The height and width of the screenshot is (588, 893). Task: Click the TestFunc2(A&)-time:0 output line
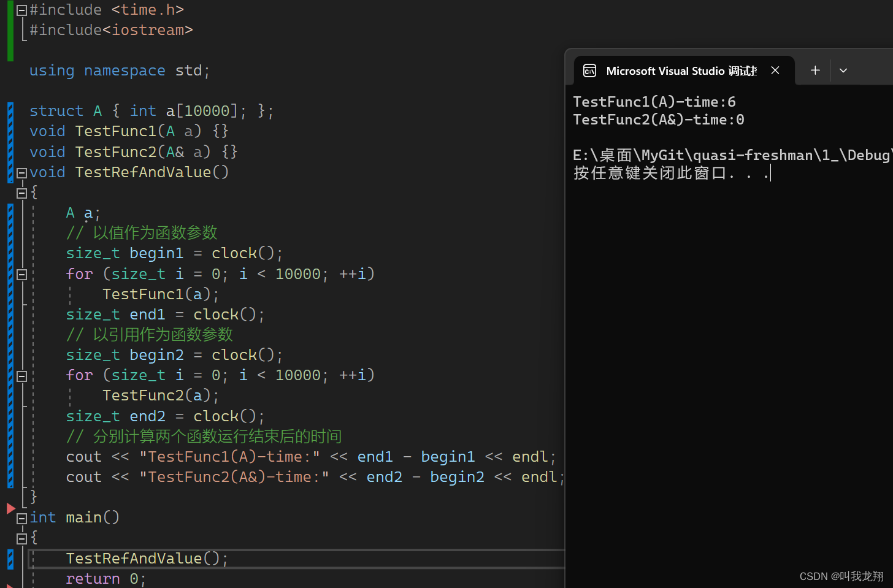(659, 120)
